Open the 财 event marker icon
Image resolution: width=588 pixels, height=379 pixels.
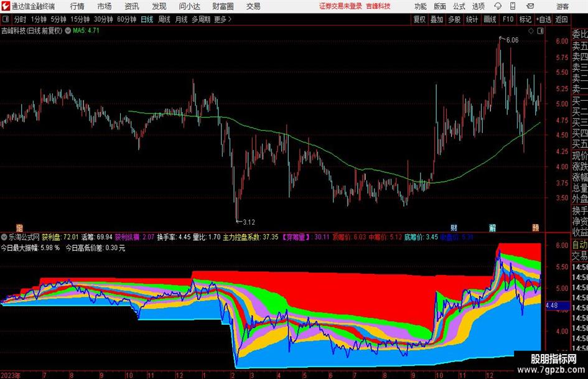[454, 227]
